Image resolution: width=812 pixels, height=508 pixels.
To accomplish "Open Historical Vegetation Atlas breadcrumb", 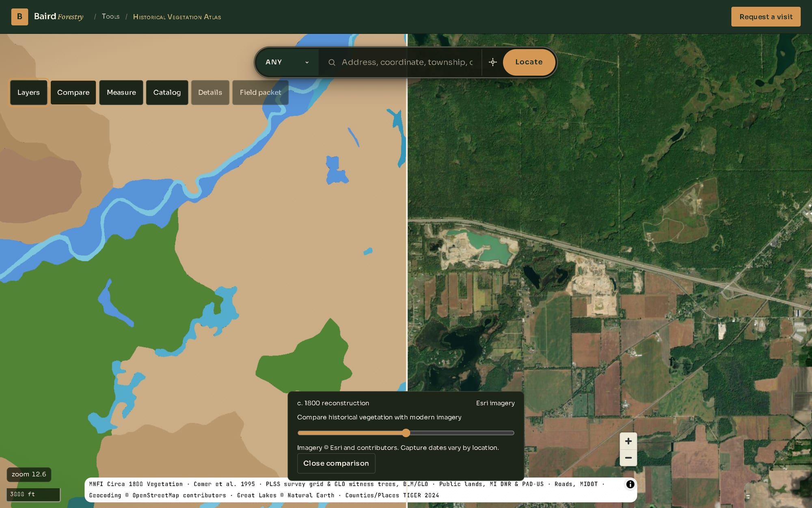I will 177,17.
